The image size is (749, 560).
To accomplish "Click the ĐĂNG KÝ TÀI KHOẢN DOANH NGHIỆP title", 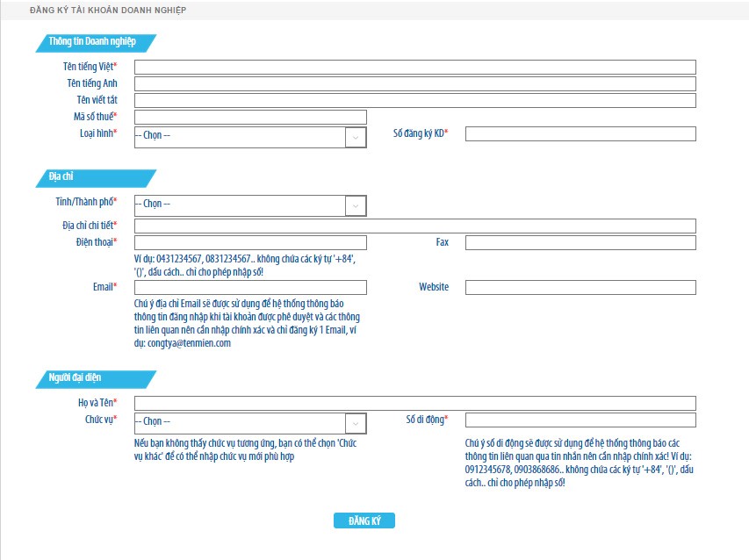I will [x=108, y=10].
